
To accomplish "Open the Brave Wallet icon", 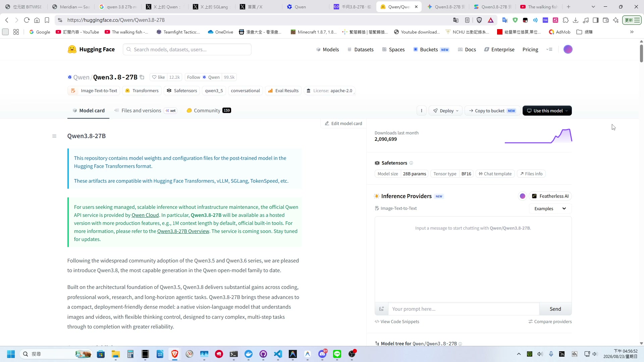I will (x=606, y=20).
